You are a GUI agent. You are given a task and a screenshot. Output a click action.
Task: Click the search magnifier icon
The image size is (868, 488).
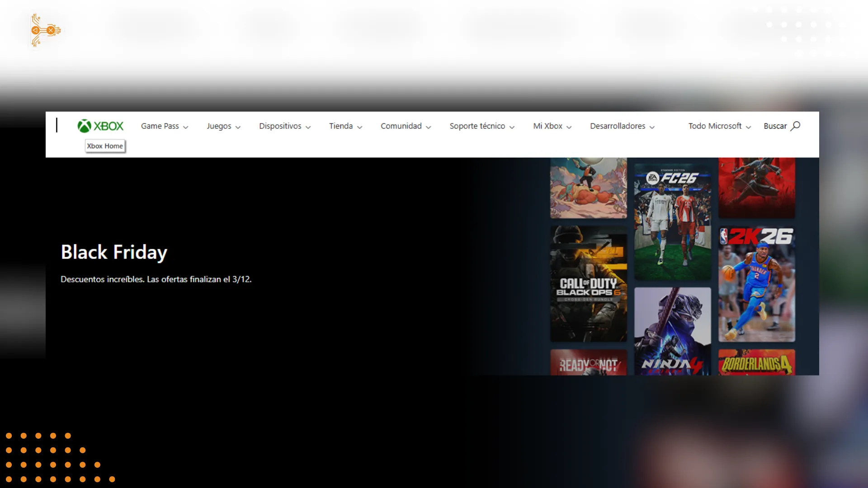(796, 126)
